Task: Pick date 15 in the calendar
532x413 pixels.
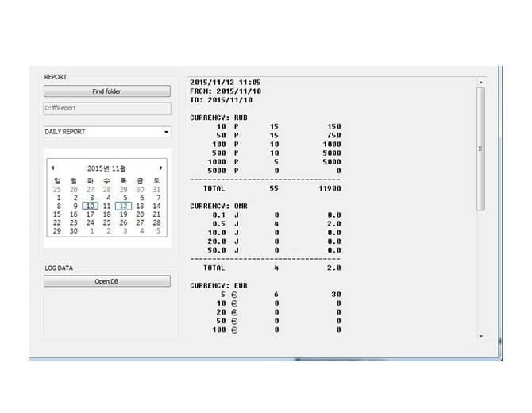Action: pyautogui.click(x=56, y=214)
